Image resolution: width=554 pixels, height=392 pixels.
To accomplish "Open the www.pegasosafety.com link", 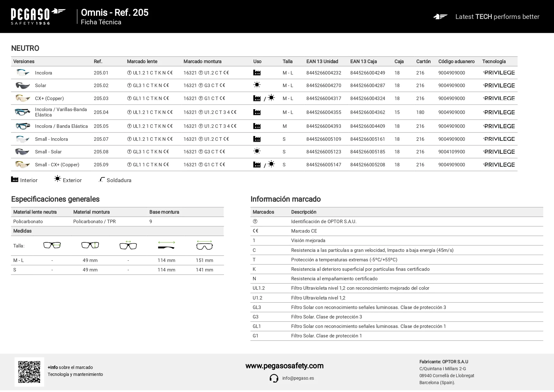I will point(285,365).
